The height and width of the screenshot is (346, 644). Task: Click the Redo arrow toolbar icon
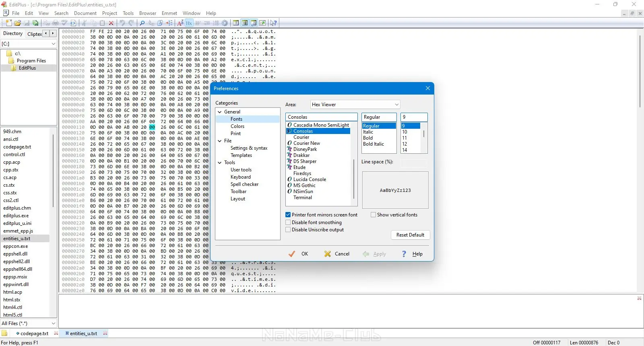tap(131, 23)
